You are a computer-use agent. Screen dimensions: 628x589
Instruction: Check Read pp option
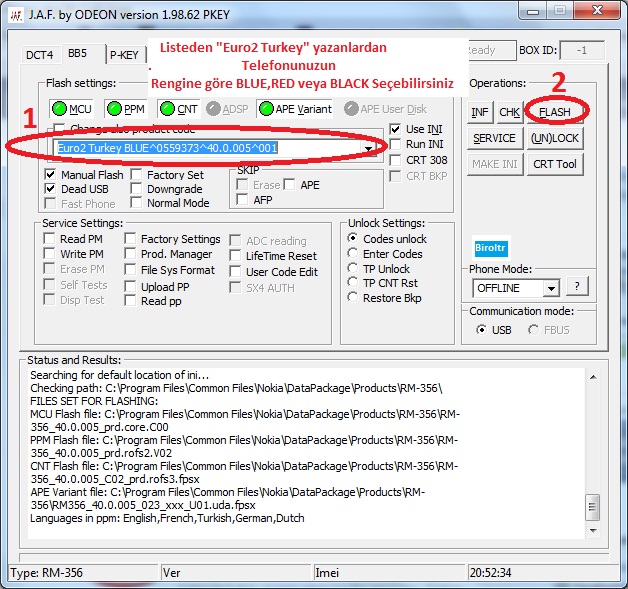[x=130, y=301]
